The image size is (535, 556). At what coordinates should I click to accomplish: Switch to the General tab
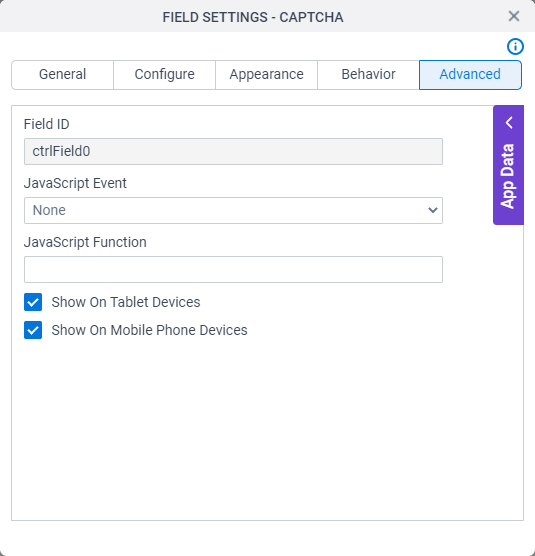(62, 75)
